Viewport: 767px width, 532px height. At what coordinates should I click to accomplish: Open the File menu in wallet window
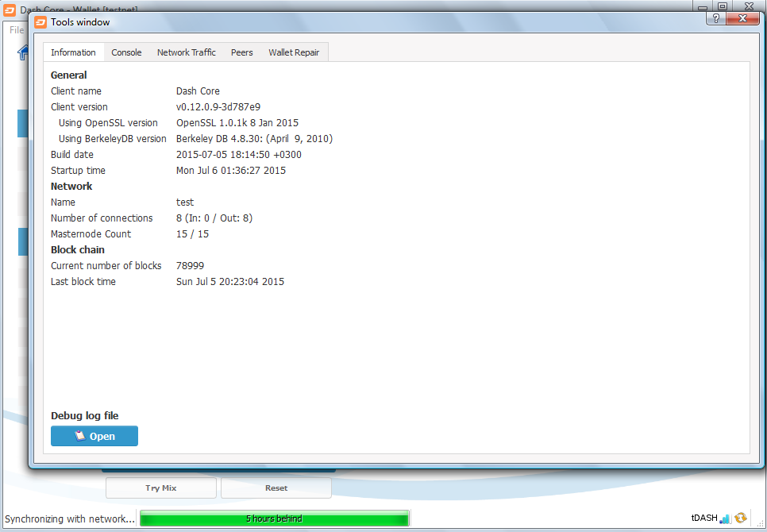pyautogui.click(x=16, y=30)
